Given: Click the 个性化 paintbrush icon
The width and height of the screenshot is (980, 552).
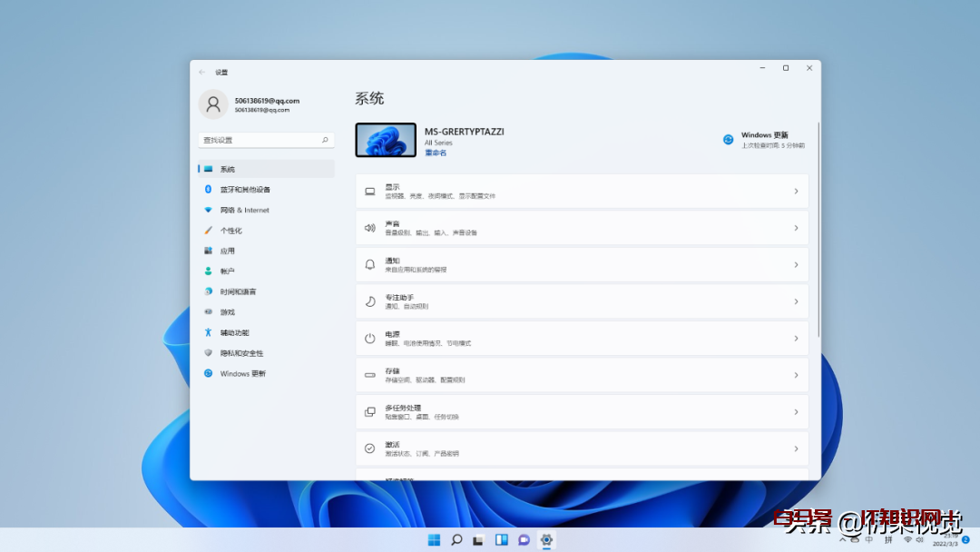Looking at the screenshot, I should pyautogui.click(x=208, y=231).
